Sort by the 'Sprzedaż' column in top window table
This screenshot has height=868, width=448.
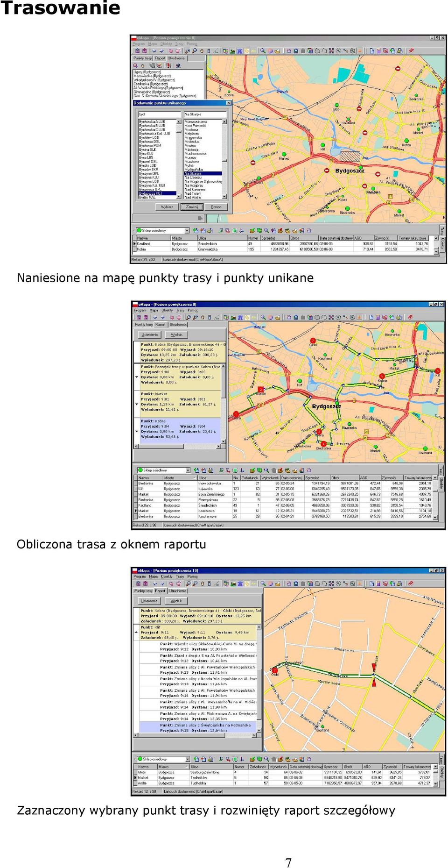(274, 238)
